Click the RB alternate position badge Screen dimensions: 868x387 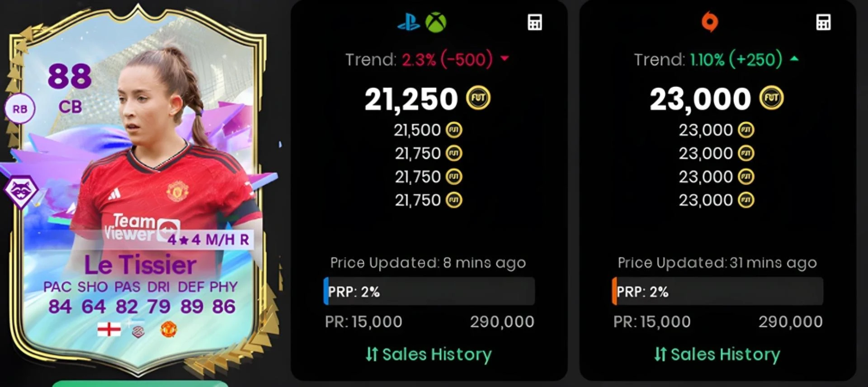pyautogui.click(x=19, y=109)
